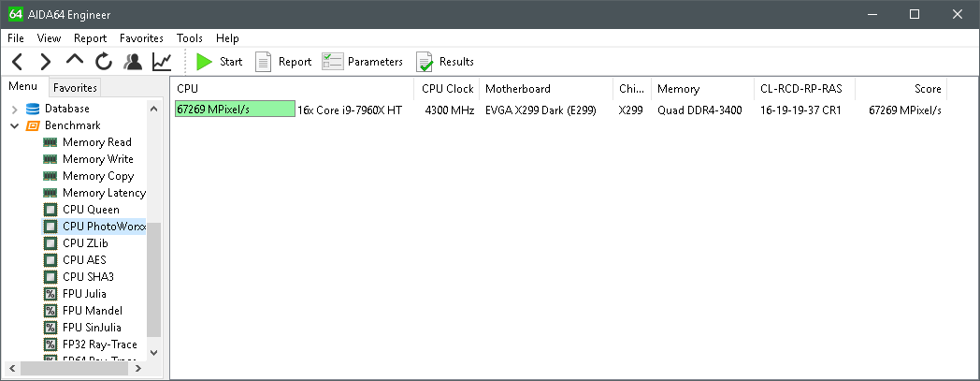Click the EVGA X299 Dark (E299) cell
980x381 pixels.
540,110
